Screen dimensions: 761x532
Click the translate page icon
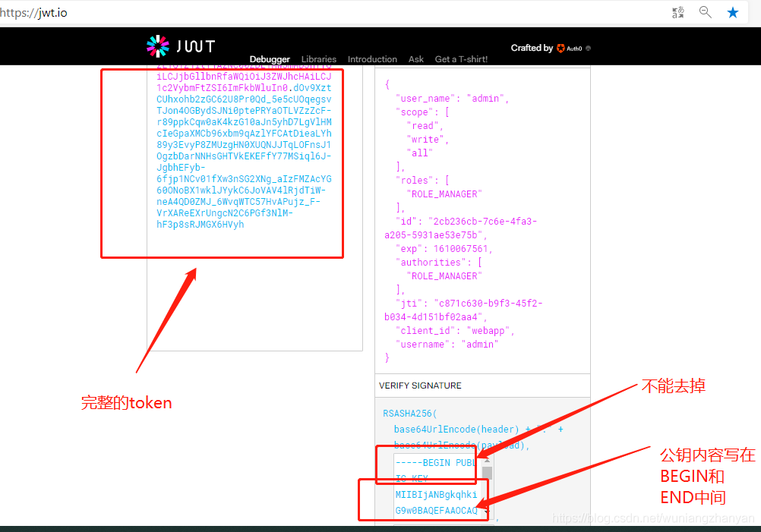pos(678,13)
